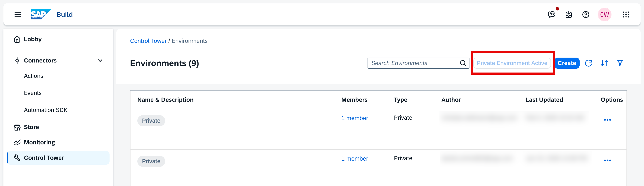The height and width of the screenshot is (186, 644).
Task: Open 1 member link in first row
Action: coord(355,118)
